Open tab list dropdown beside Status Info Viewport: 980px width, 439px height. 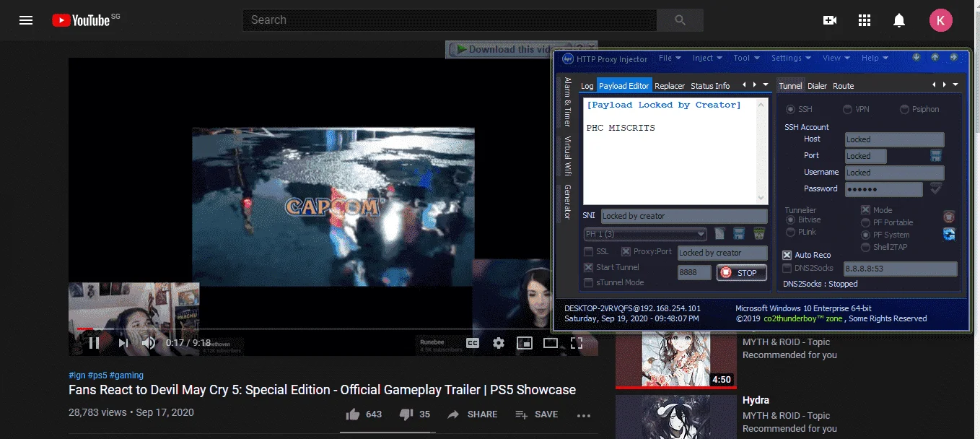(x=765, y=85)
